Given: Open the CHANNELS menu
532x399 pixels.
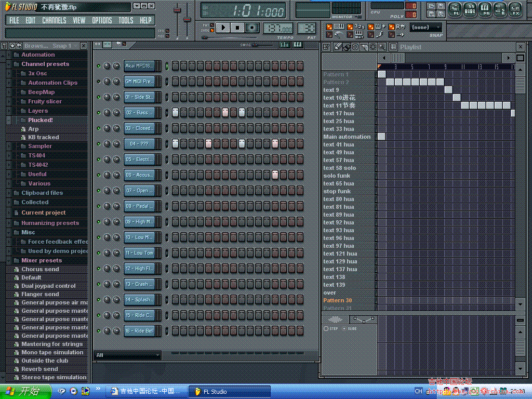Looking at the screenshot, I should point(54,20).
